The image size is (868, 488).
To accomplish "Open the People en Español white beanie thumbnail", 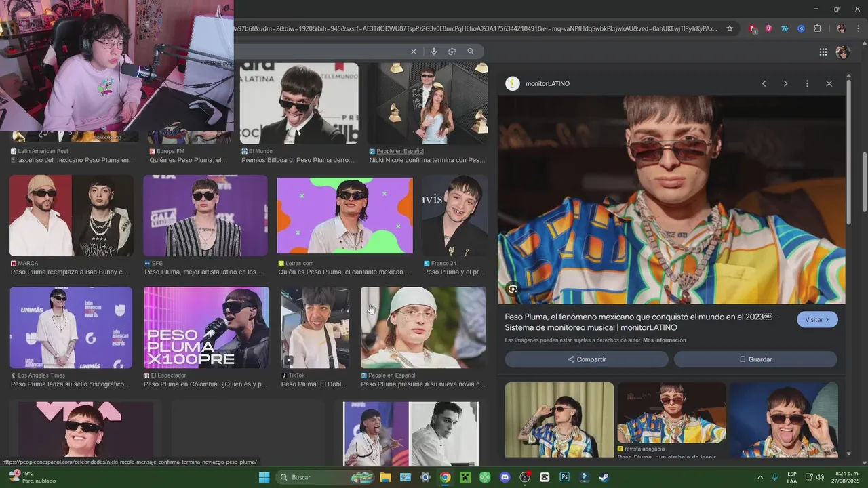I will (423, 327).
